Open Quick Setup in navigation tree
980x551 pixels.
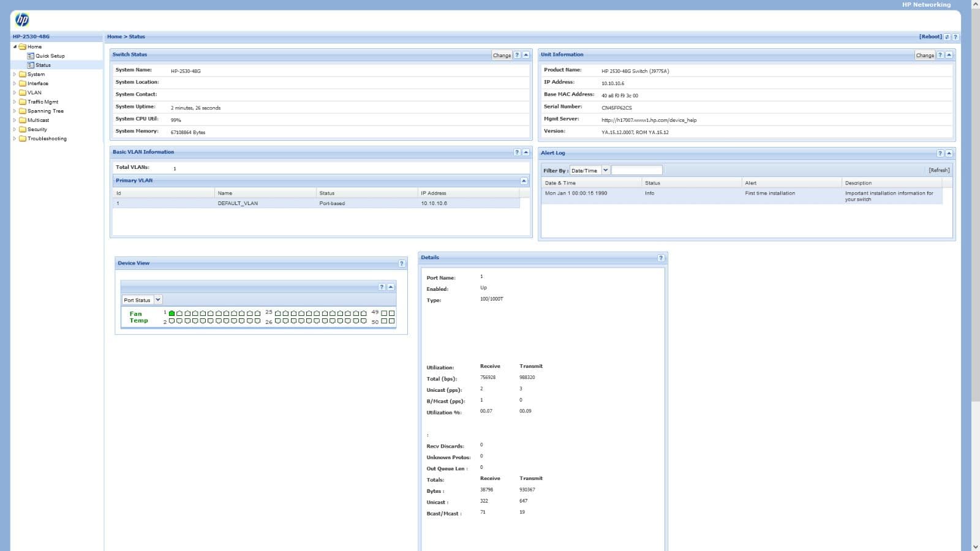click(50, 56)
